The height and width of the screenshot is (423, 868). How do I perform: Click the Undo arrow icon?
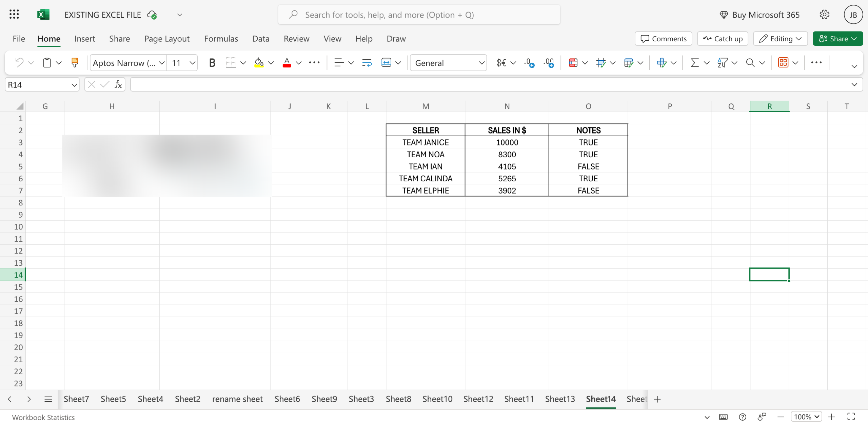(x=19, y=63)
